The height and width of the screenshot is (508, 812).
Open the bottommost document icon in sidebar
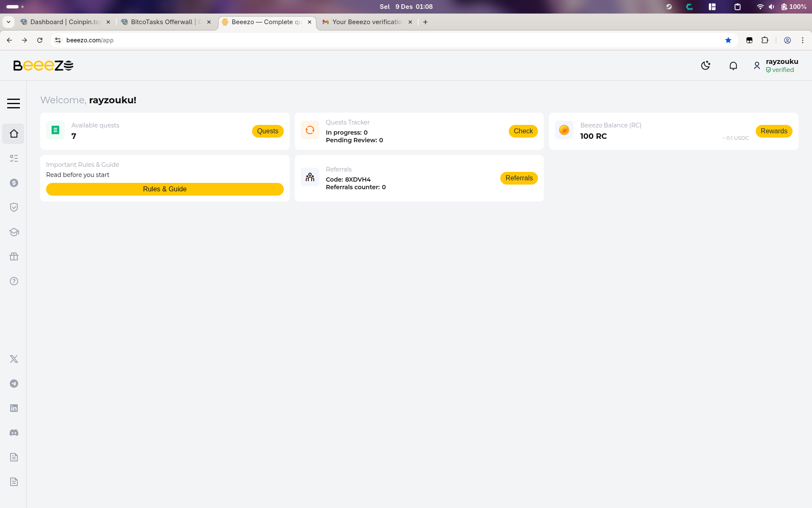tap(14, 482)
